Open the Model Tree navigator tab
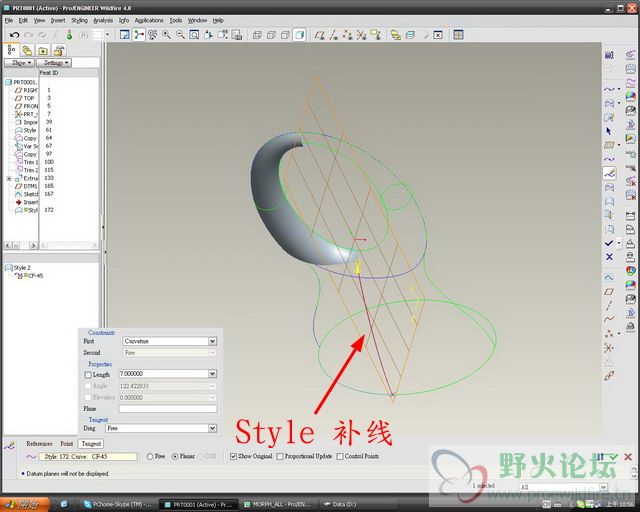Image resolution: width=640 pixels, height=512 pixels. (x=11, y=50)
